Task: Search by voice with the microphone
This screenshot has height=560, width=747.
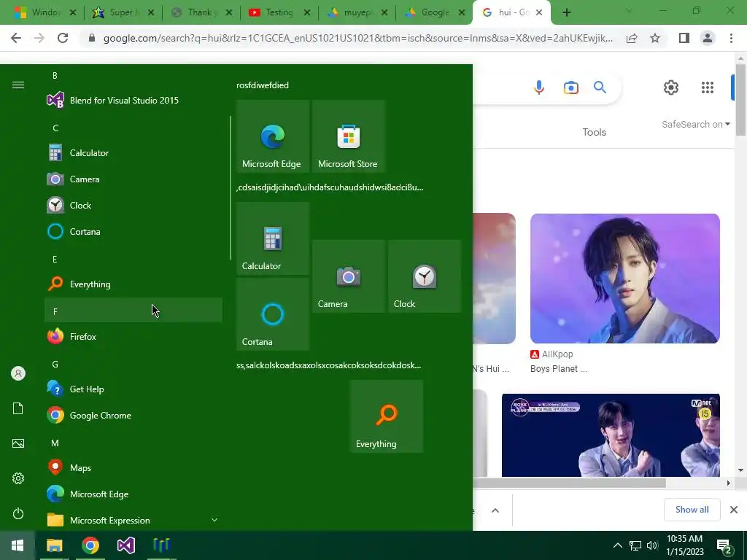Action: (539, 87)
